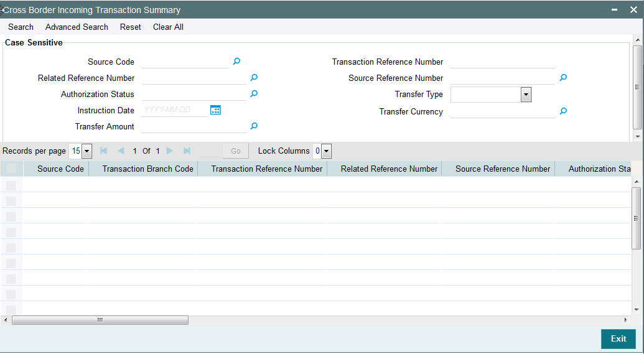The width and height of the screenshot is (644, 354).
Task: Click the Transfer Amount field
Action: click(x=194, y=126)
